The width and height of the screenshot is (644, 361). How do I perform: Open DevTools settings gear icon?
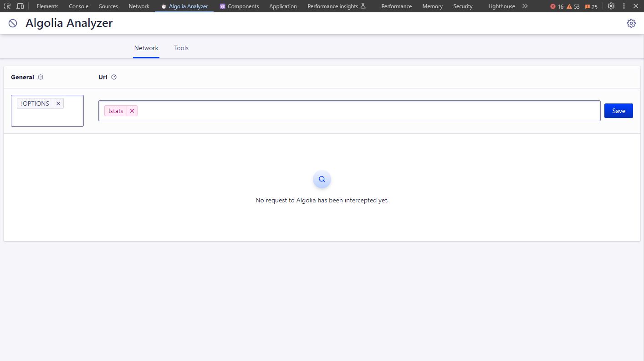(611, 6)
